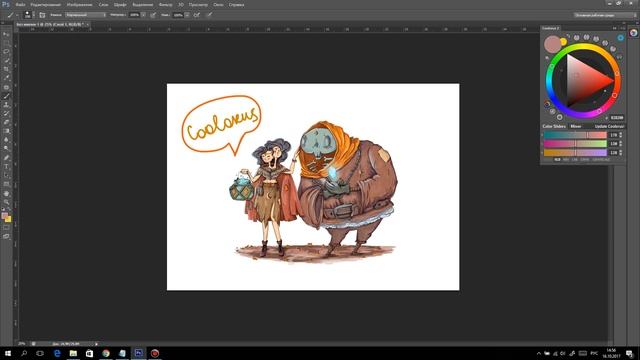The height and width of the screenshot is (360, 640).
Task: Select the Lasso tool
Action: tap(6, 51)
